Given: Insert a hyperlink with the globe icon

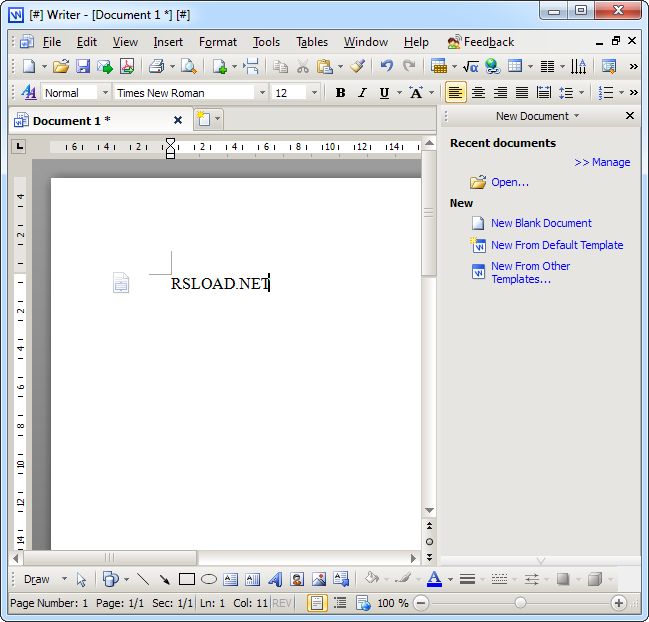Looking at the screenshot, I should pyautogui.click(x=491, y=67).
